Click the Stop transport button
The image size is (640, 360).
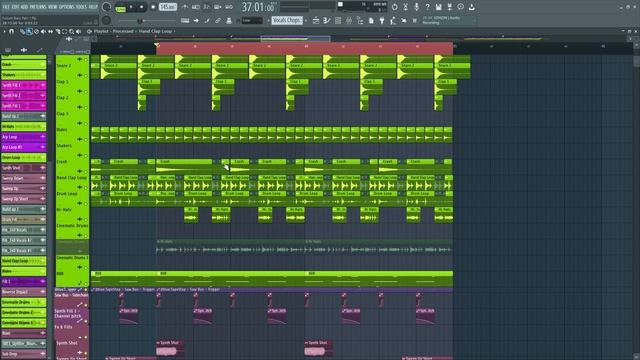click(x=142, y=7)
